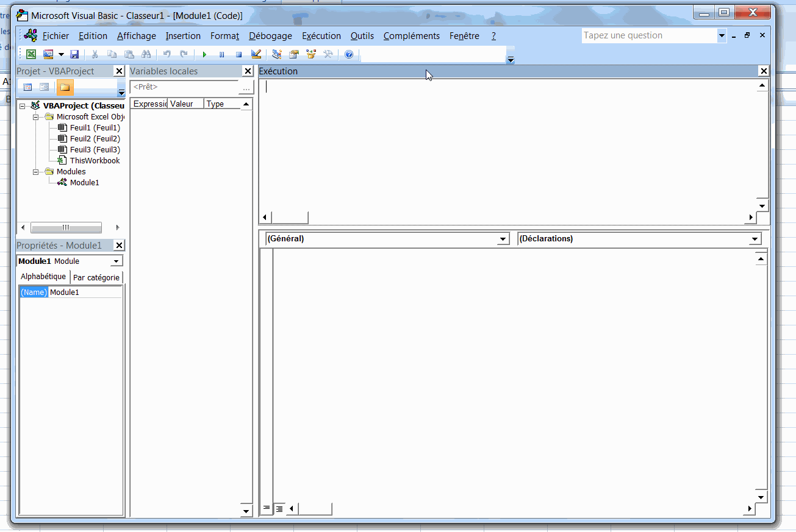This screenshot has width=796, height=532.
Task: Switch to Full Module View icon
Action: click(279, 508)
